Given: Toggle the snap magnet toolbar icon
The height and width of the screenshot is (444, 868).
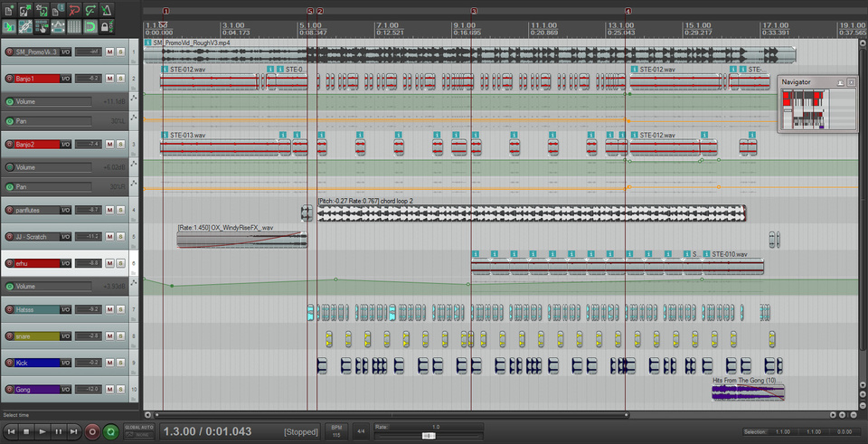Looking at the screenshot, I should (x=91, y=27).
